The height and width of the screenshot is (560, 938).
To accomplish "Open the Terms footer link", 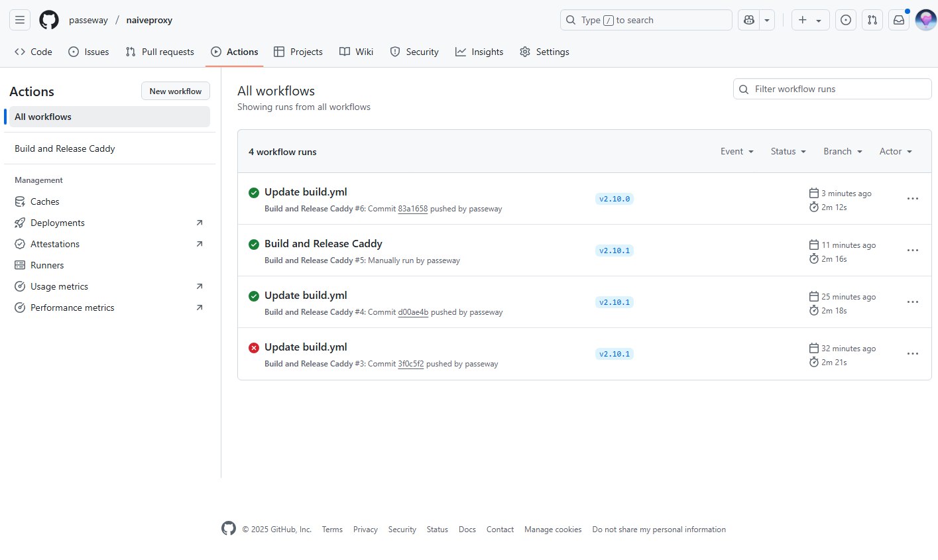I will 332,530.
